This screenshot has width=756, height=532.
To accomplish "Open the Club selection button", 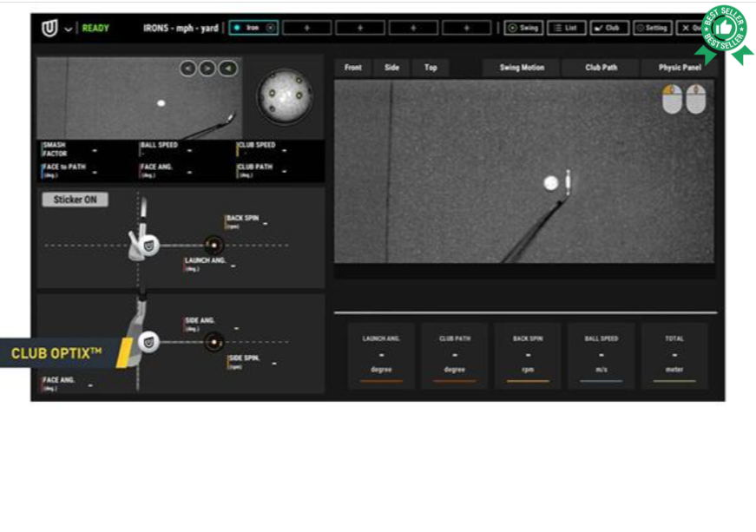I will [608, 28].
